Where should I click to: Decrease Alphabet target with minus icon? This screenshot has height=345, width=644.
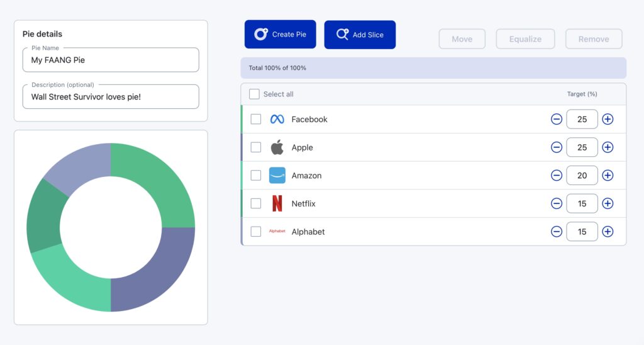click(x=557, y=232)
